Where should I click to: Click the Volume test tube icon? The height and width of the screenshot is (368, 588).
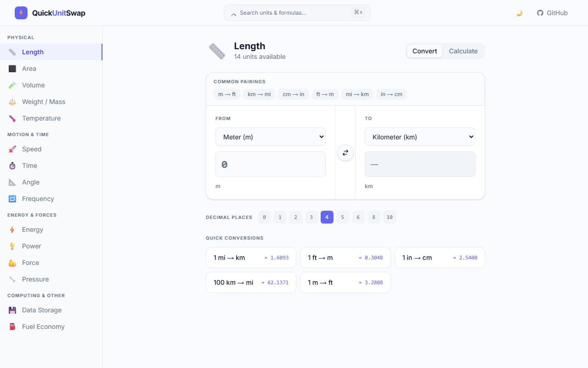12,85
